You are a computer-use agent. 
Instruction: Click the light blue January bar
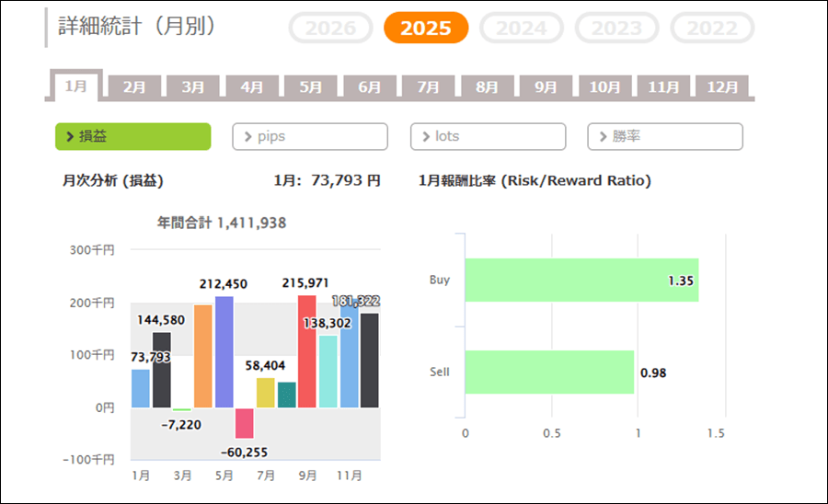[140, 388]
